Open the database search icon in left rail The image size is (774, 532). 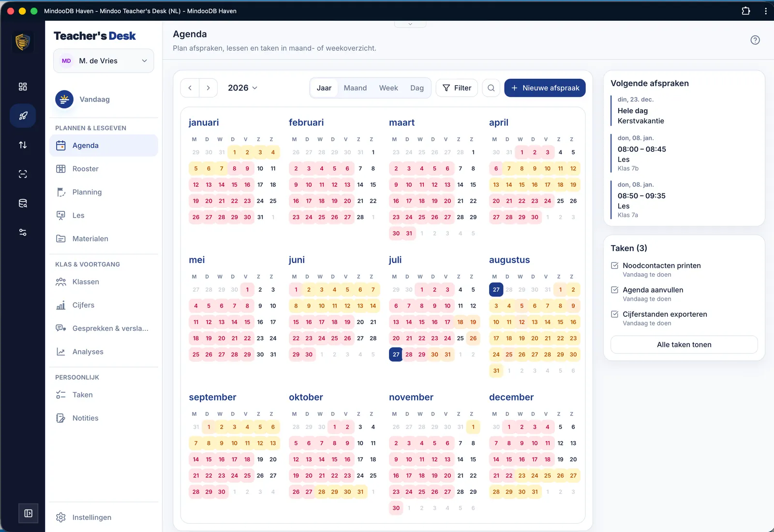23,203
